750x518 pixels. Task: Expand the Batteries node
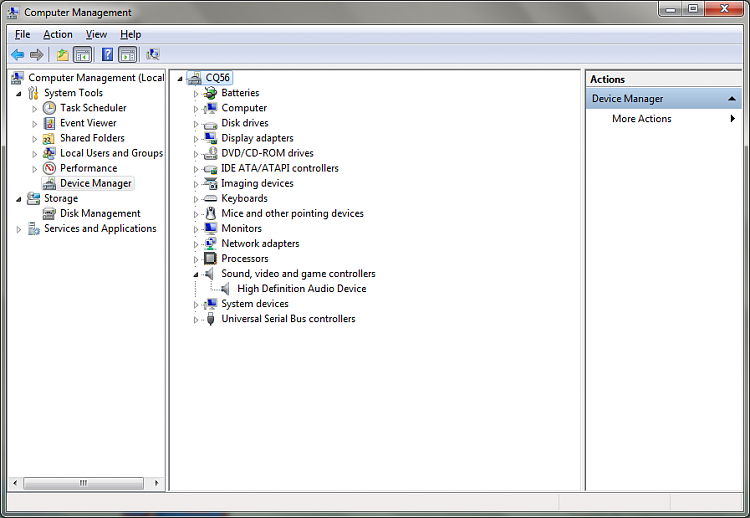point(196,94)
